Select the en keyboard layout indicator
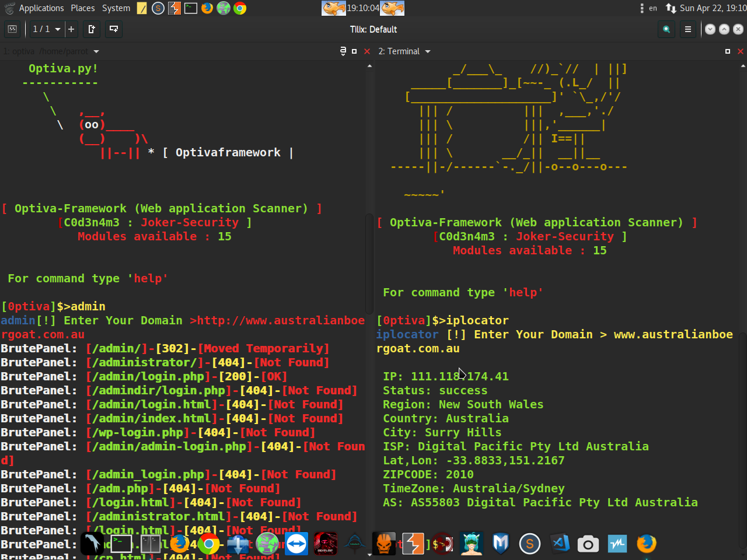This screenshot has height=560, width=747. tap(652, 8)
